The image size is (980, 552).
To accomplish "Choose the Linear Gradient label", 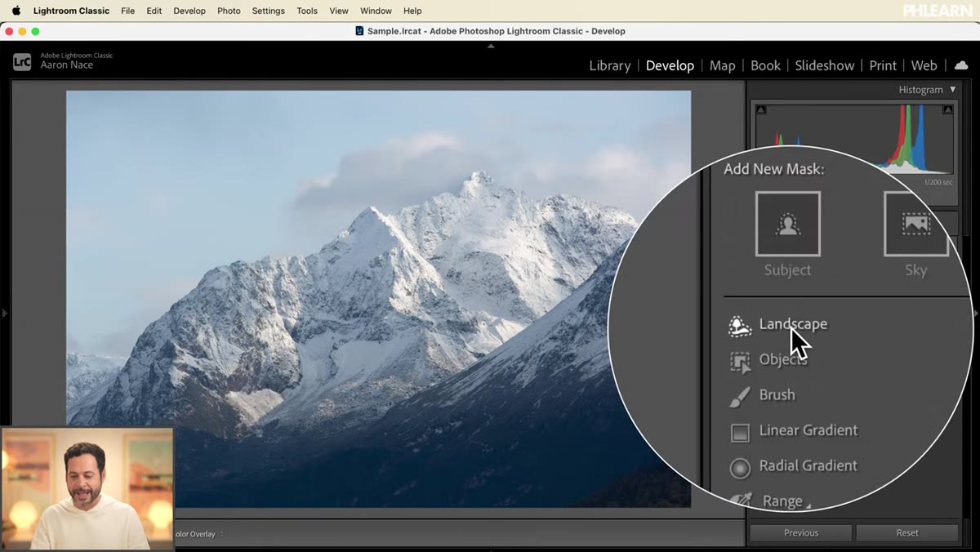I will 808,430.
